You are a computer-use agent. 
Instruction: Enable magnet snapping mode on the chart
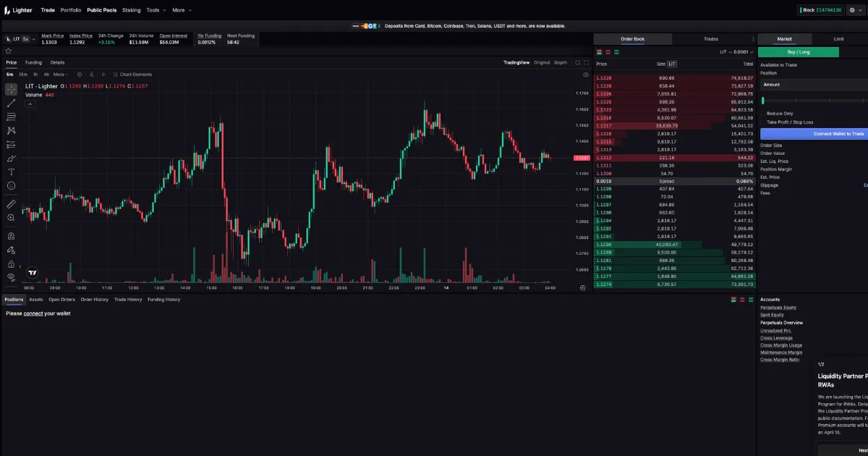9,235
